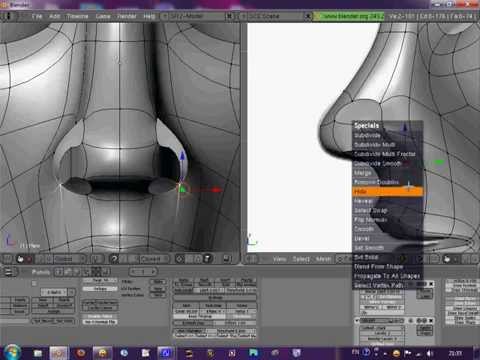Open the Mesh menu in right viewport header
The image size is (480, 360).
[323, 259]
